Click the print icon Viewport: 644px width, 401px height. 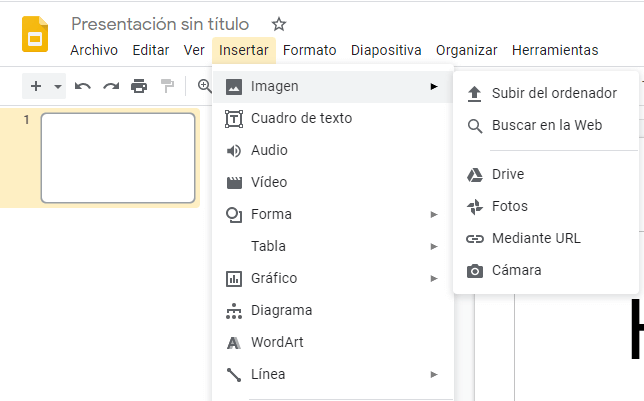coord(139,86)
